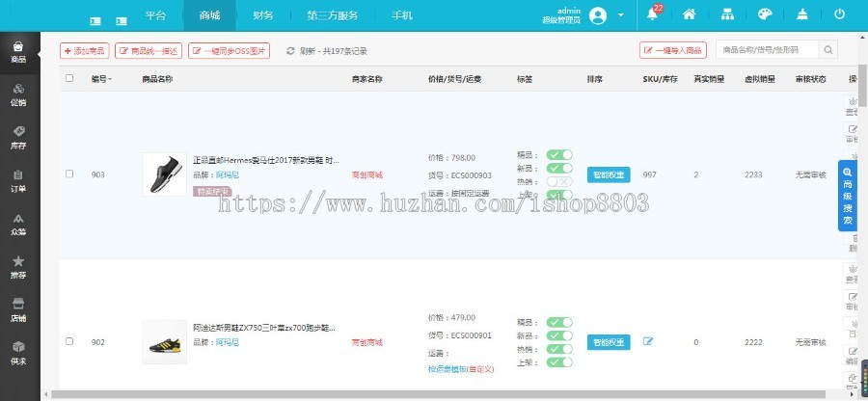Disable 热销 switch for product 902
This screenshot has height=401, width=868.
(x=559, y=349)
